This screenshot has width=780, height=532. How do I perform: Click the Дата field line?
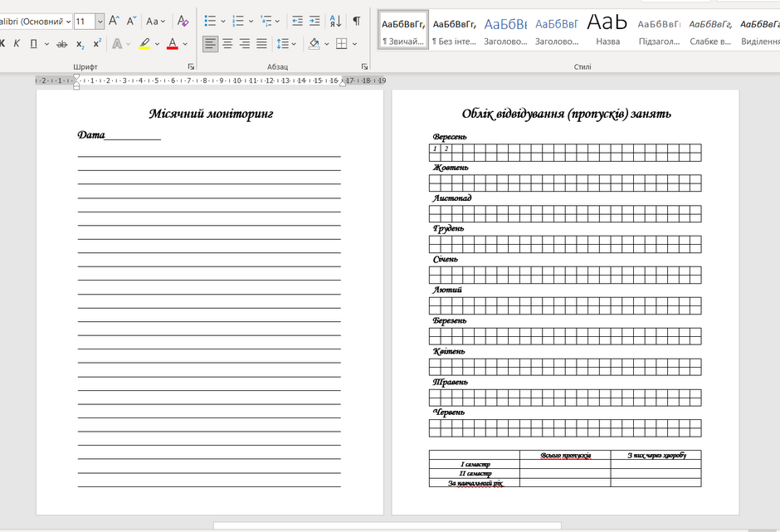(119, 134)
